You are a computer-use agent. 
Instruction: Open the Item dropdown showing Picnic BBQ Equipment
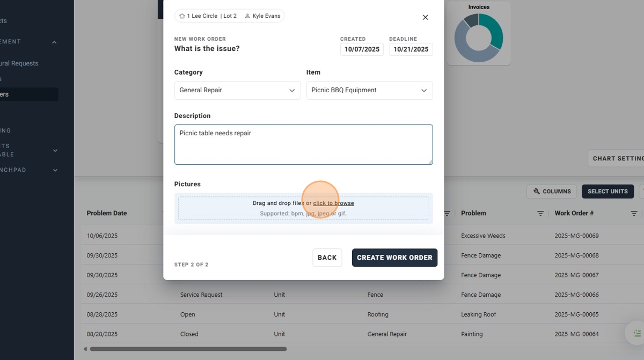(x=369, y=90)
